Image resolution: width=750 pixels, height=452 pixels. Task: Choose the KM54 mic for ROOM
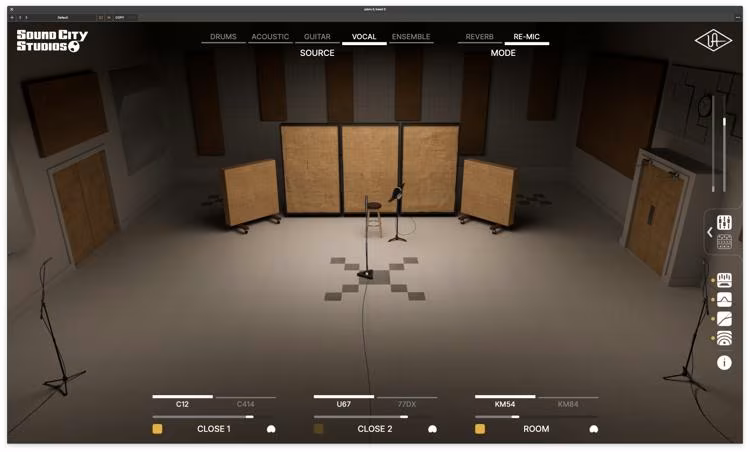pyautogui.click(x=505, y=402)
